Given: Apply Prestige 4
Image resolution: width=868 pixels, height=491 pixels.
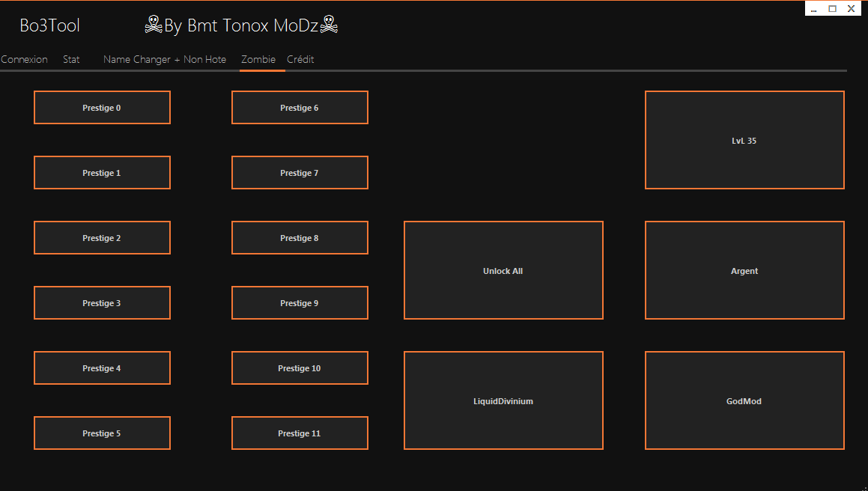Looking at the screenshot, I should (102, 368).
